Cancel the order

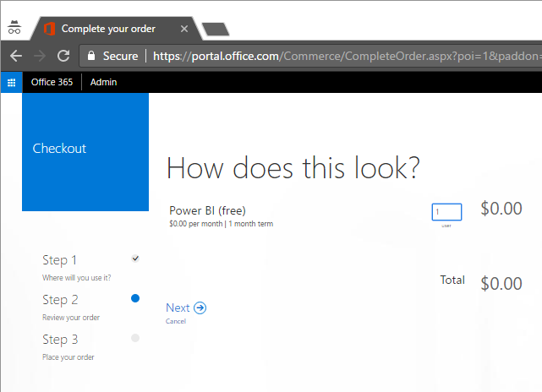click(176, 322)
